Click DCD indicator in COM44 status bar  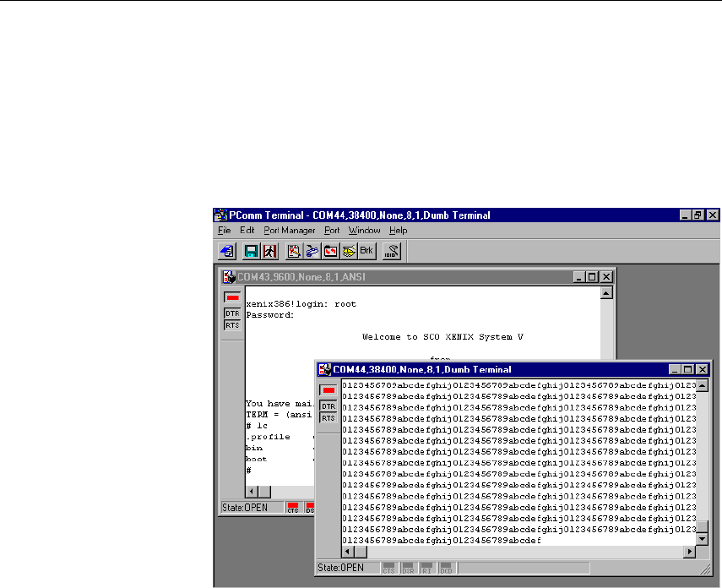pyautogui.click(x=446, y=569)
